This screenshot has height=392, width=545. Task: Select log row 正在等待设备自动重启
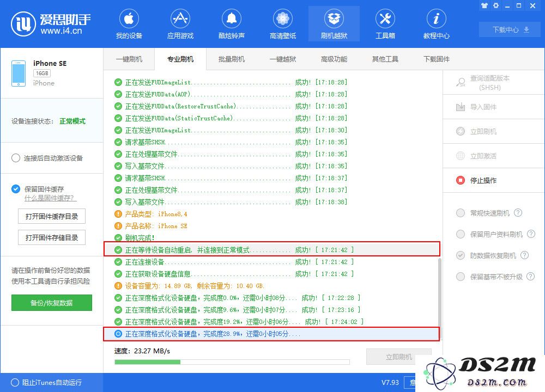click(x=272, y=250)
